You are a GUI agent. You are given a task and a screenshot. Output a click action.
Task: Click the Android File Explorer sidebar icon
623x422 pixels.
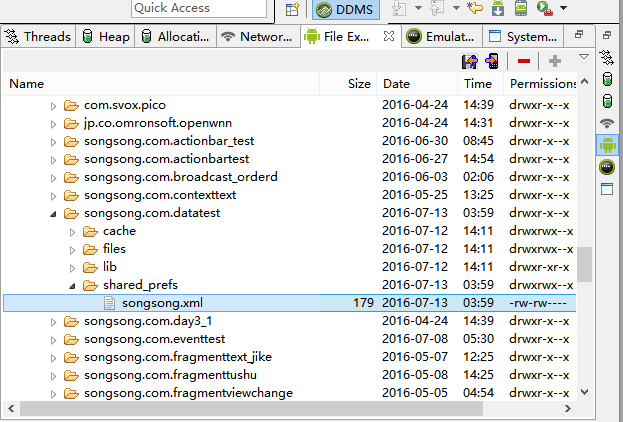[607, 145]
